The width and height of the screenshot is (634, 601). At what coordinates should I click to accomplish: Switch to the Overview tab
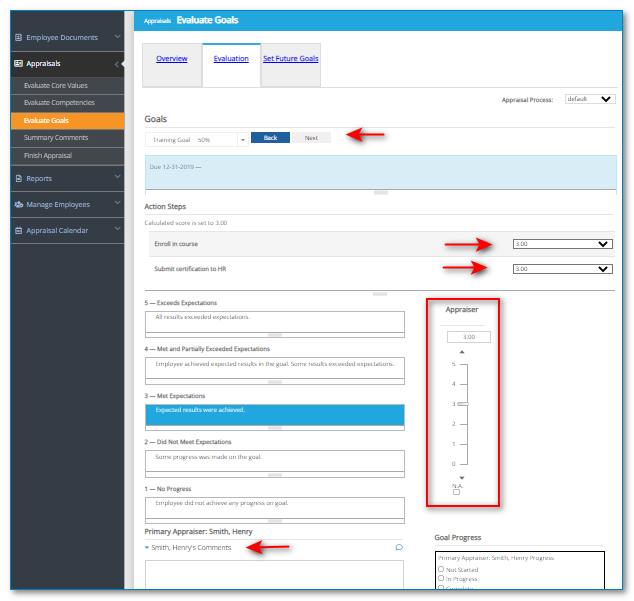(172, 59)
